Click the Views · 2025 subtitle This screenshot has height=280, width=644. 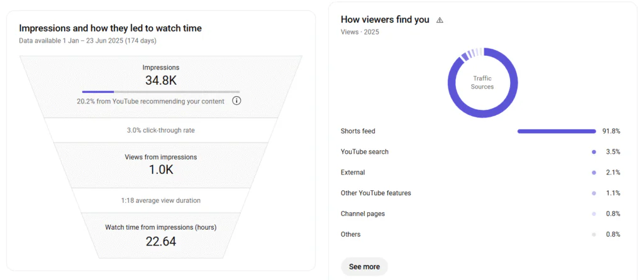point(360,32)
